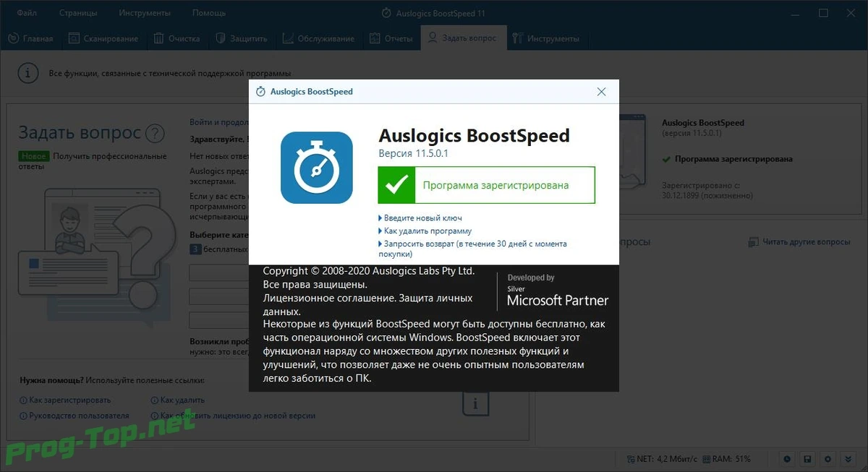Switch to the Сканирование tab

103,38
